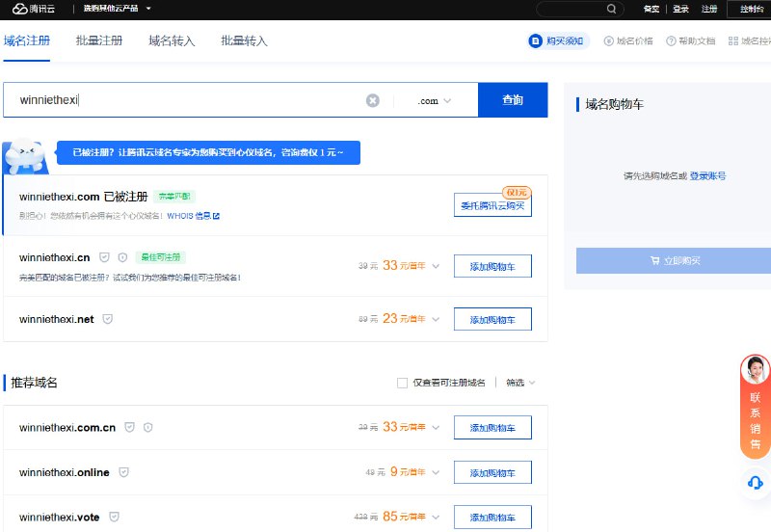Click the 立即购买 button
Image resolution: width=771 pixels, height=532 pixels.
pos(674,260)
